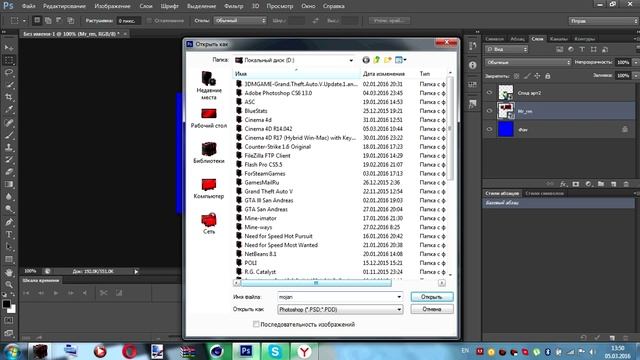Delete layer using the trash icon
The image size is (640, 360).
click(x=626, y=184)
